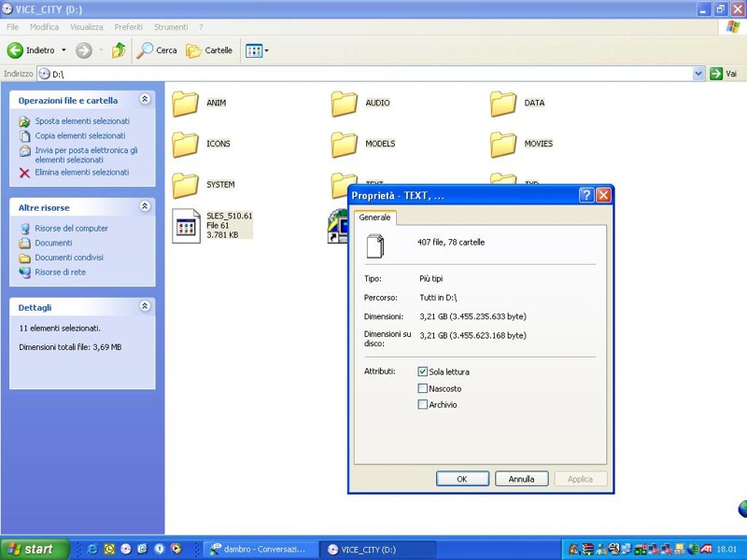This screenshot has width=747, height=560.
Task: Click Copia elementi selezionati link
Action: (80, 135)
